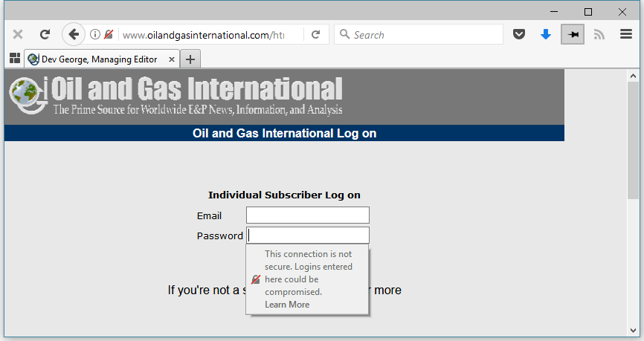Viewport: 644px width, 341px height.
Task: Click the scrollbar down arrow
Action: [x=633, y=331]
